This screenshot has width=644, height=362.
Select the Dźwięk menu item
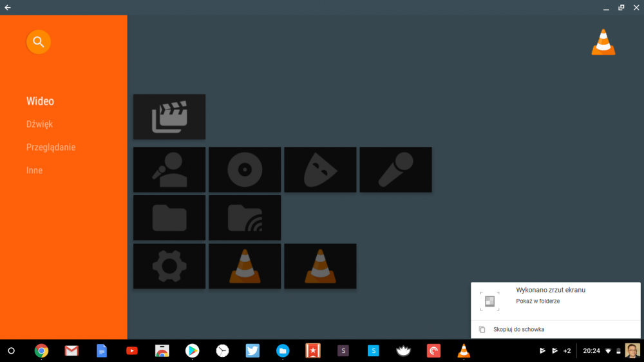click(39, 124)
